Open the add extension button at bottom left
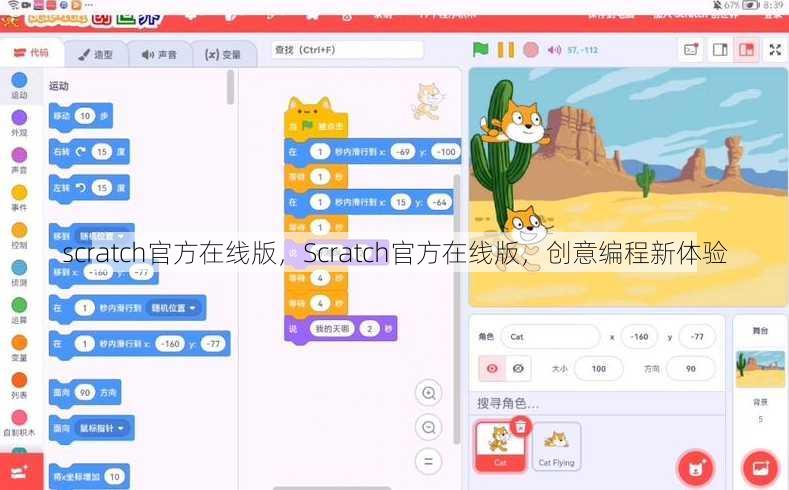Screen dimensions: 789x490 click(x=21, y=472)
